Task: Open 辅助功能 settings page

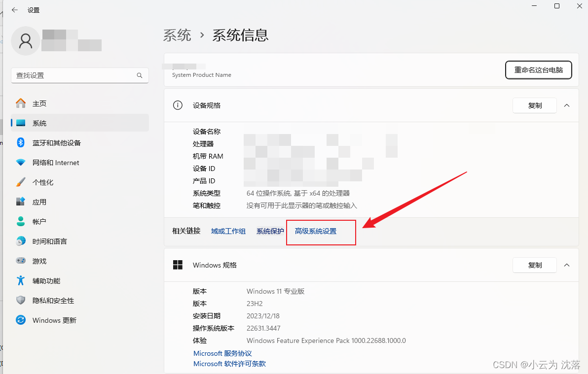Action: [80, 281]
